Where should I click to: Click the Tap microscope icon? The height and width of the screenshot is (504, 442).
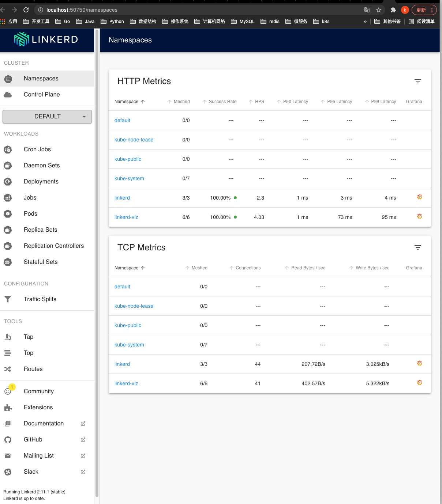click(x=8, y=337)
